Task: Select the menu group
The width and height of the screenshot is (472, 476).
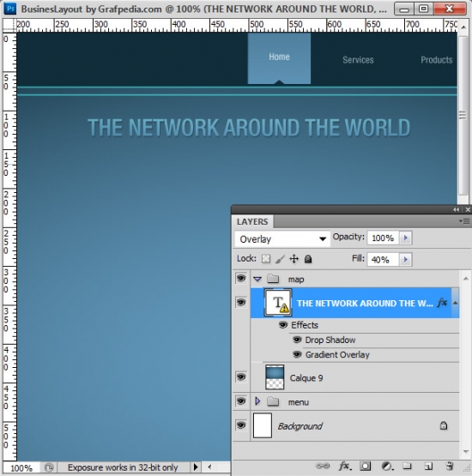Action: pyautogui.click(x=354, y=401)
